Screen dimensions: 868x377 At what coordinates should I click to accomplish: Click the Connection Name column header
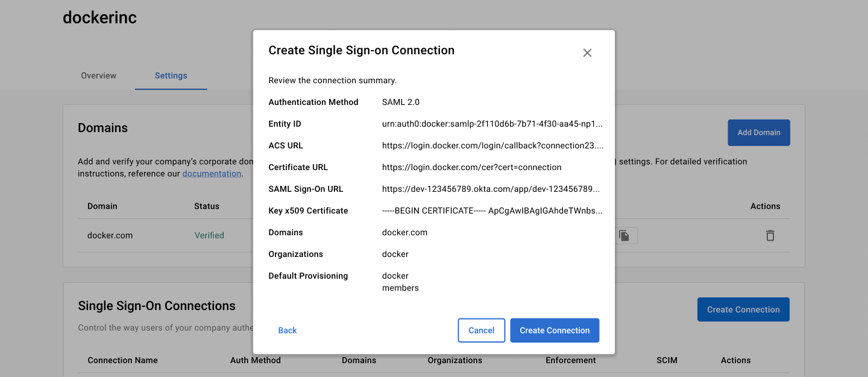point(122,361)
